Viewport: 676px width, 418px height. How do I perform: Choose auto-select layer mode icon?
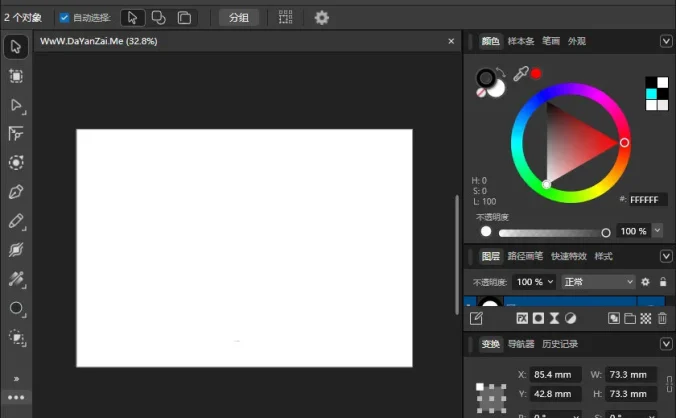point(184,18)
